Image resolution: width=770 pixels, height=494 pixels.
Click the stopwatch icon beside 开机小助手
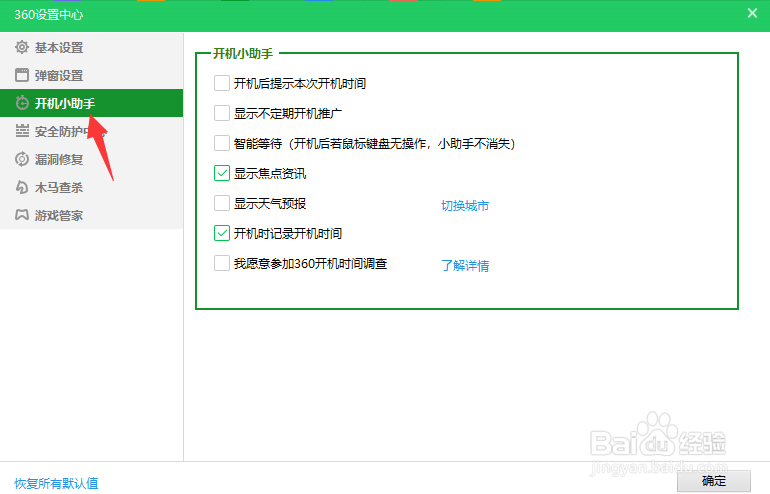click(x=22, y=103)
